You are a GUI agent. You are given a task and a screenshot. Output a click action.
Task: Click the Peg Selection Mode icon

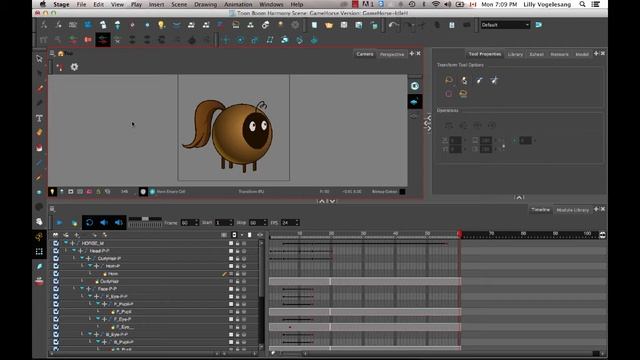[x=464, y=80]
